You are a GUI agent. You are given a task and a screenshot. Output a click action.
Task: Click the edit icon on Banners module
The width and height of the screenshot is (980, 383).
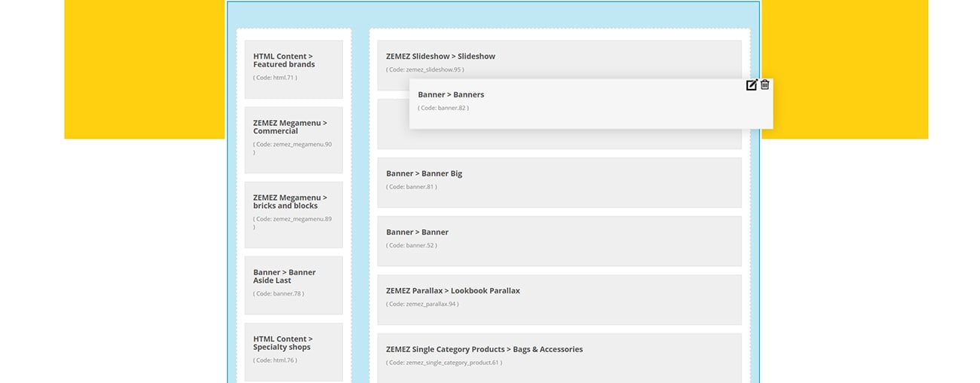(752, 85)
